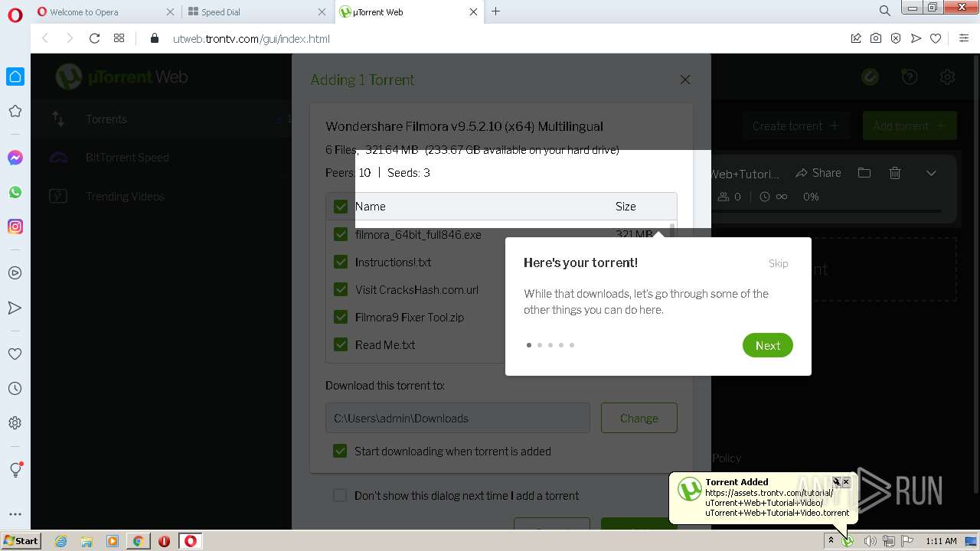
Task: Click the download path input field
Action: pyautogui.click(x=458, y=418)
